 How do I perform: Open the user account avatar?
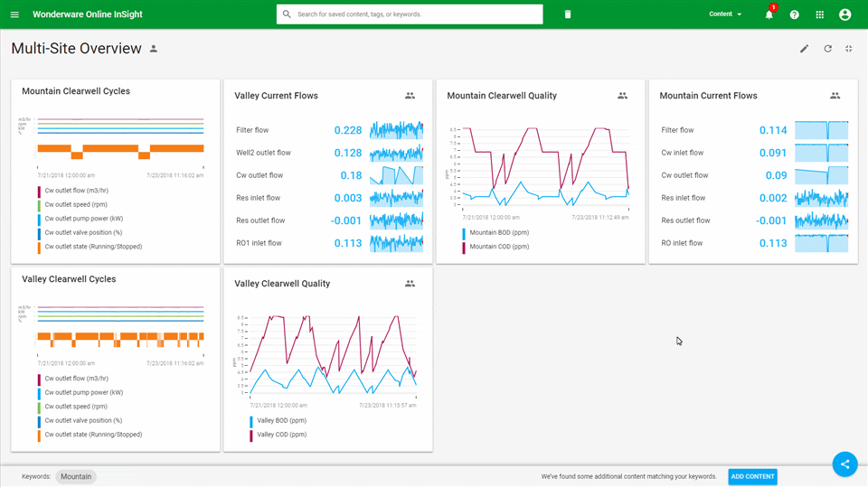point(844,14)
